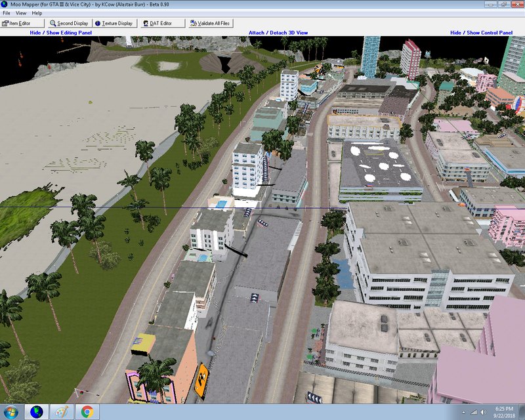The height and width of the screenshot is (420, 525).
Task: Open the File menu
Action: coord(7,13)
